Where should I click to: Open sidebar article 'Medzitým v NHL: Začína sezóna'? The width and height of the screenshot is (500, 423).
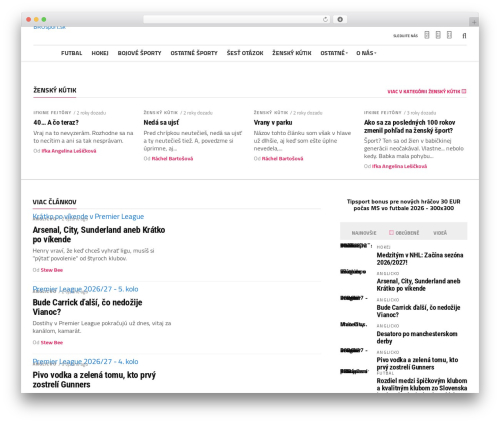pos(420,259)
